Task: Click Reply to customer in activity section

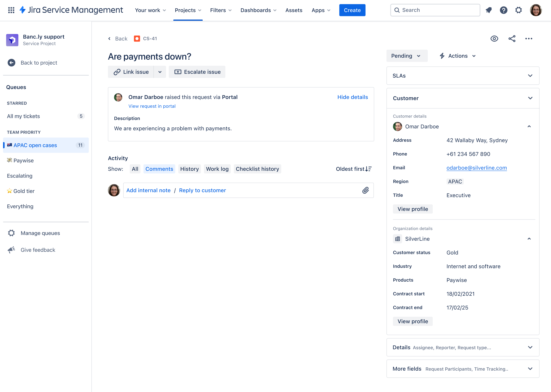Action: tap(202, 190)
